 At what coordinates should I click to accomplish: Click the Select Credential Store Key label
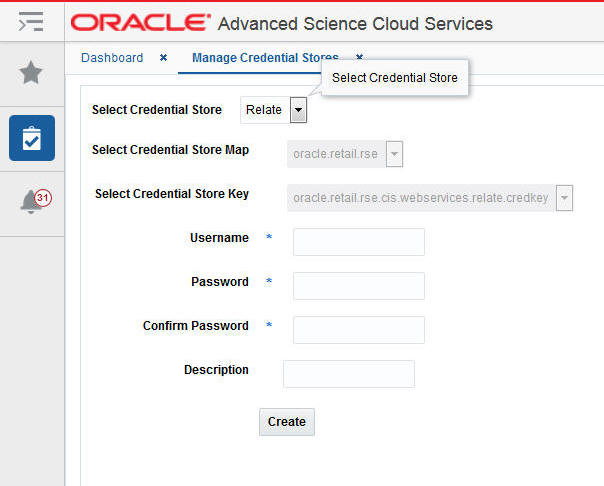pos(172,194)
